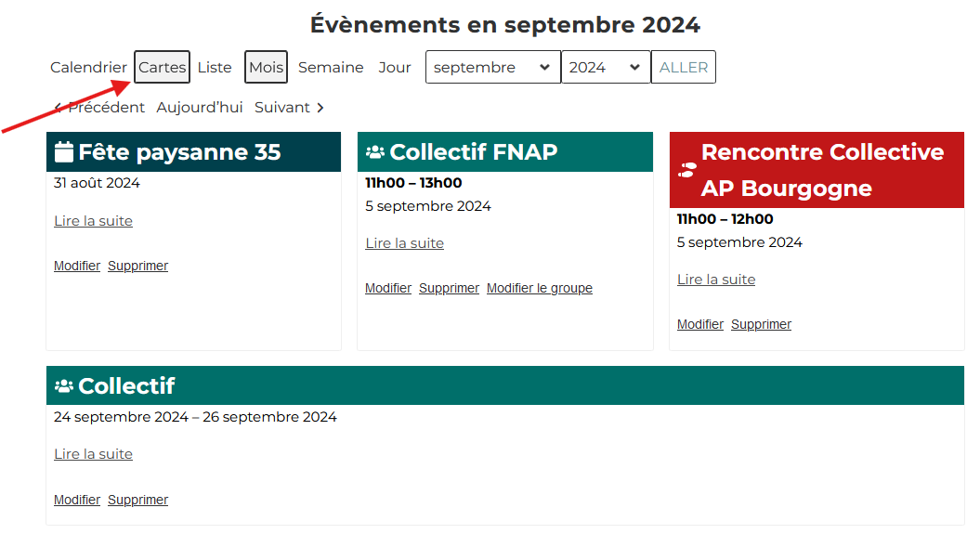Click calendar icon beside Fête paysanne 35
Screen dimensions: 980x534
64,152
